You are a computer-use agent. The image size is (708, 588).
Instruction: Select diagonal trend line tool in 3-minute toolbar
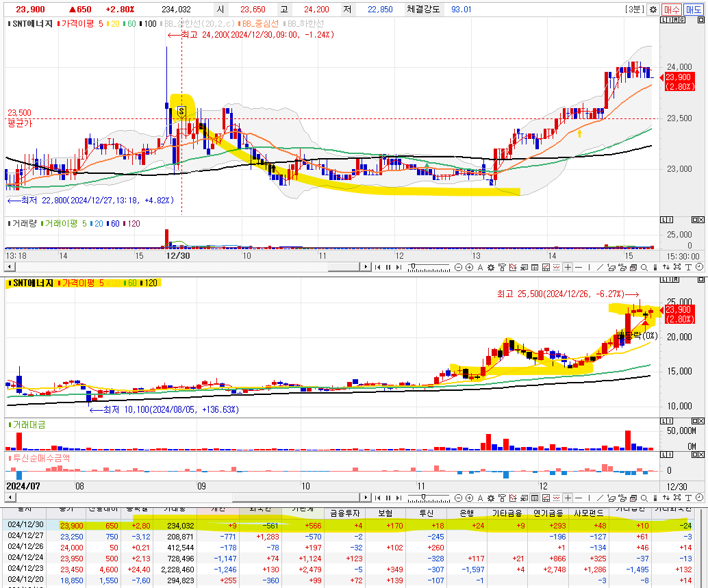point(600,267)
